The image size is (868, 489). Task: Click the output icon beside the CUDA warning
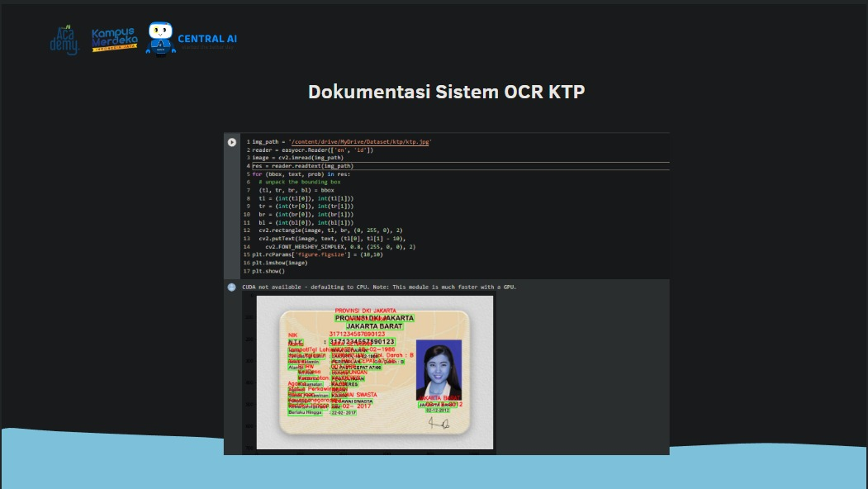pos(232,287)
